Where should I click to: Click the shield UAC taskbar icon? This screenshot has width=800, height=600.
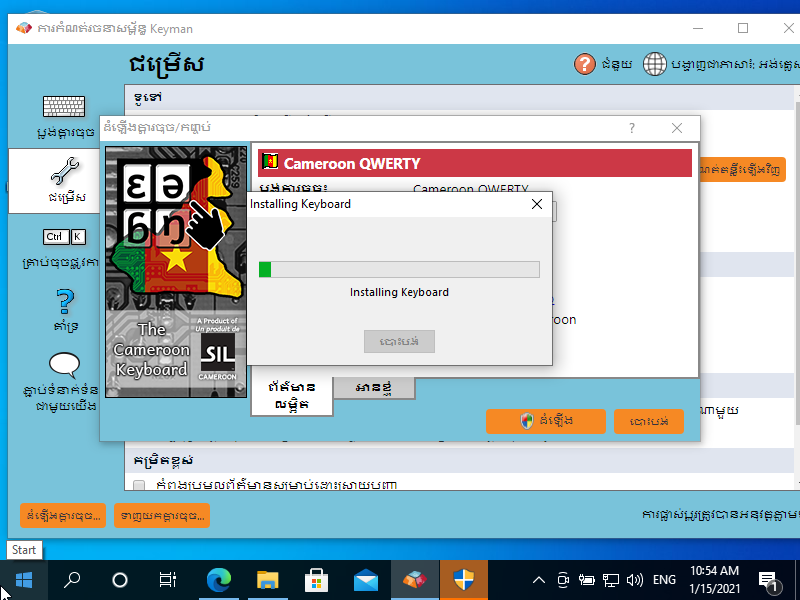point(464,580)
